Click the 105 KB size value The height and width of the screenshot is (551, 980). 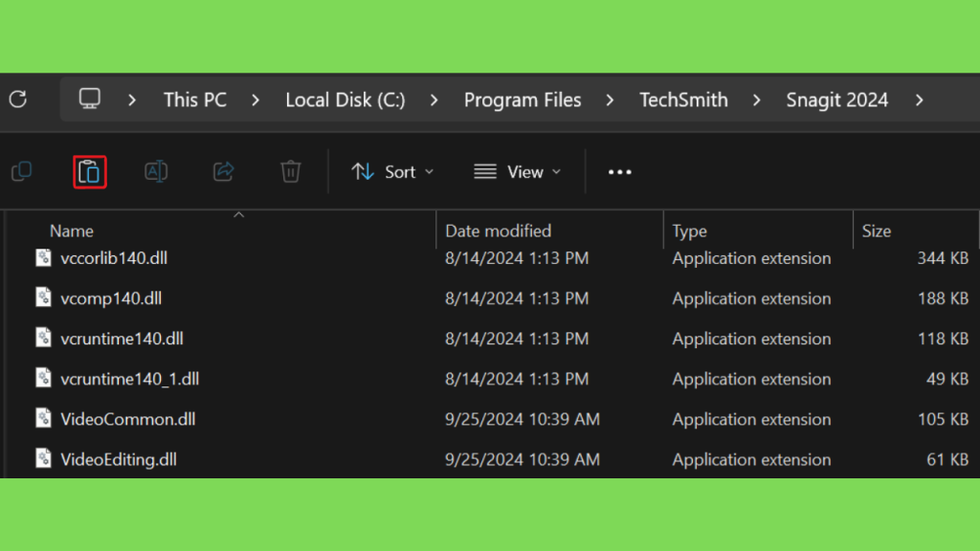[943, 419]
